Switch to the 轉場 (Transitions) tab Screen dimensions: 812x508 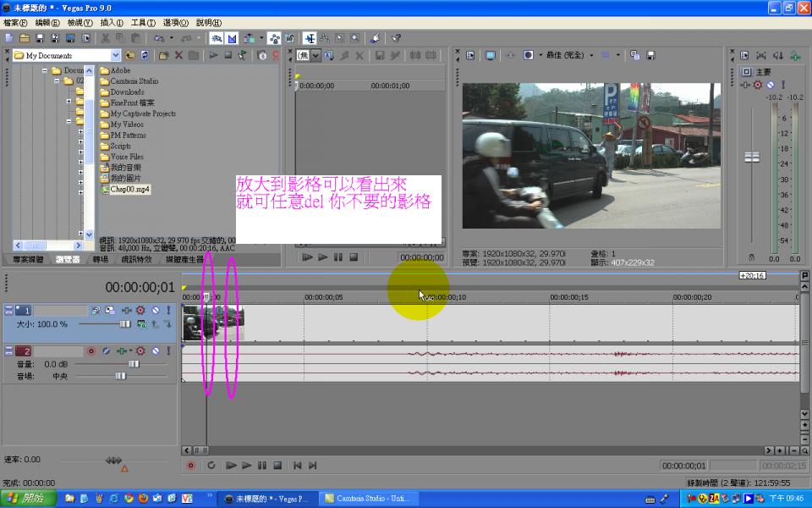tap(101, 259)
